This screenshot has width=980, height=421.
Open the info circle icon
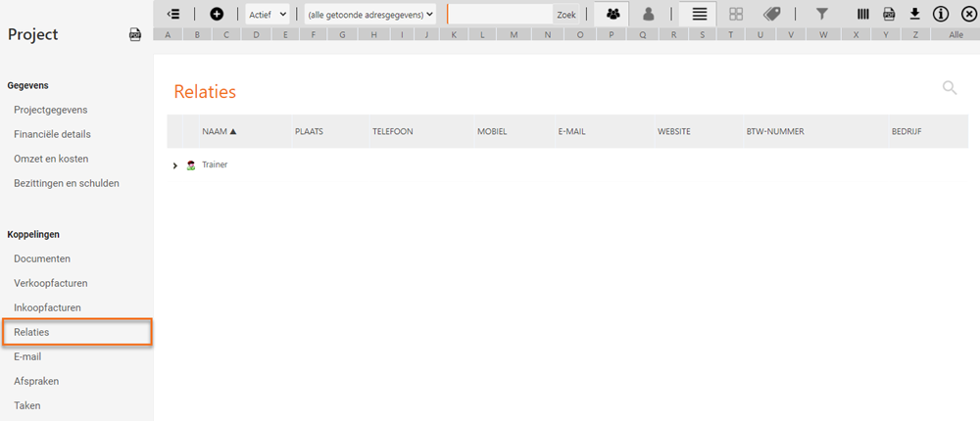point(941,14)
